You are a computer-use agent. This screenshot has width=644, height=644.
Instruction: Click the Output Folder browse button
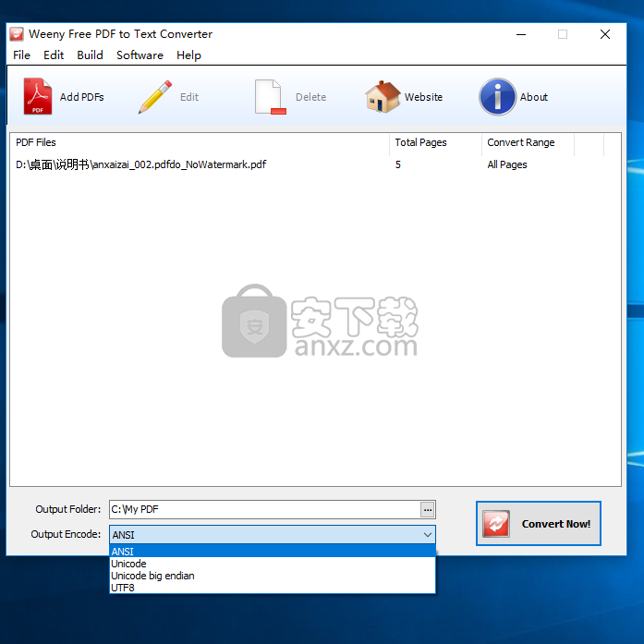tap(428, 510)
